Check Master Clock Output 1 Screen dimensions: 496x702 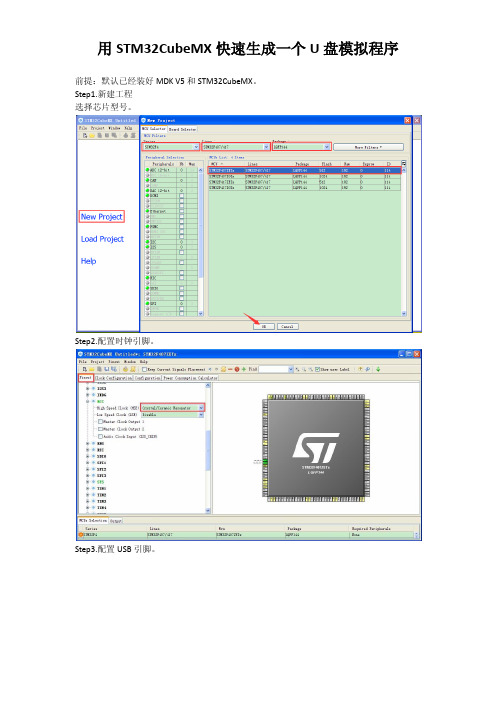click(100, 422)
